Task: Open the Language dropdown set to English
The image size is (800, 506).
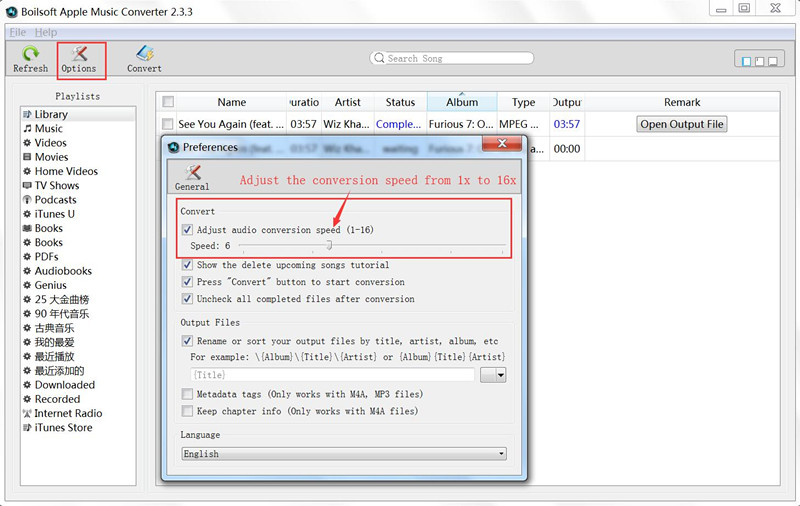Action: (x=344, y=453)
